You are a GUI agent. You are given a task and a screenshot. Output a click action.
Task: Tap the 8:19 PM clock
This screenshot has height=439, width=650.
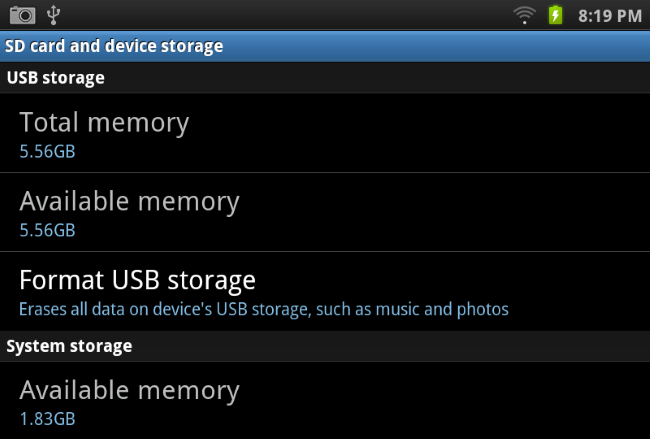(607, 16)
